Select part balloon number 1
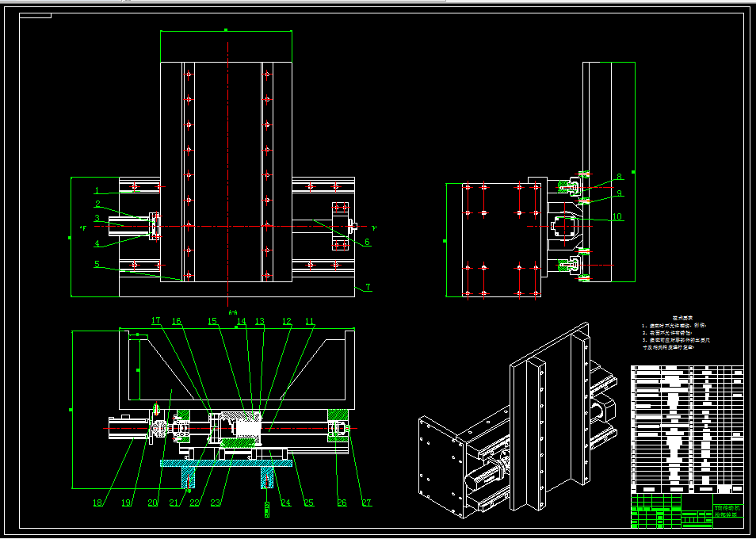The width and height of the screenshot is (756, 539). 97,190
